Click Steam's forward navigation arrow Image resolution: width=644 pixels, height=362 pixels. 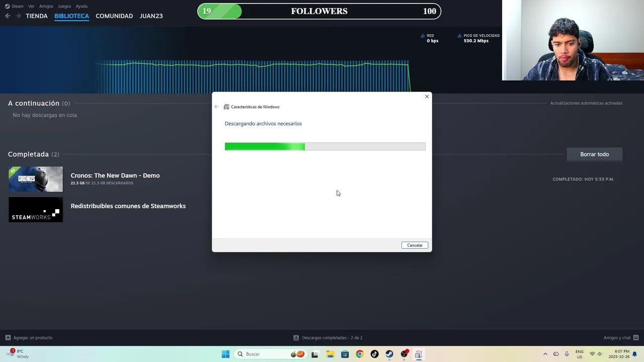(x=18, y=16)
